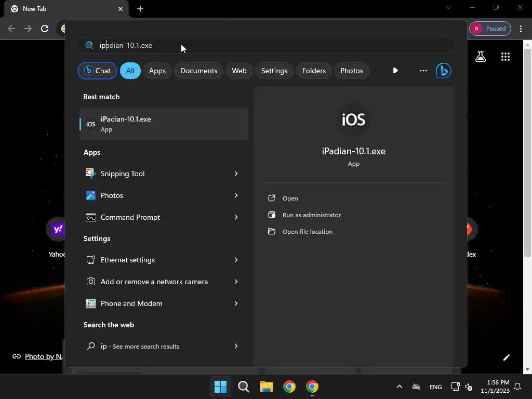Click the Snipping Tool app icon
The height and width of the screenshot is (399, 532).
[x=90, y=174]
